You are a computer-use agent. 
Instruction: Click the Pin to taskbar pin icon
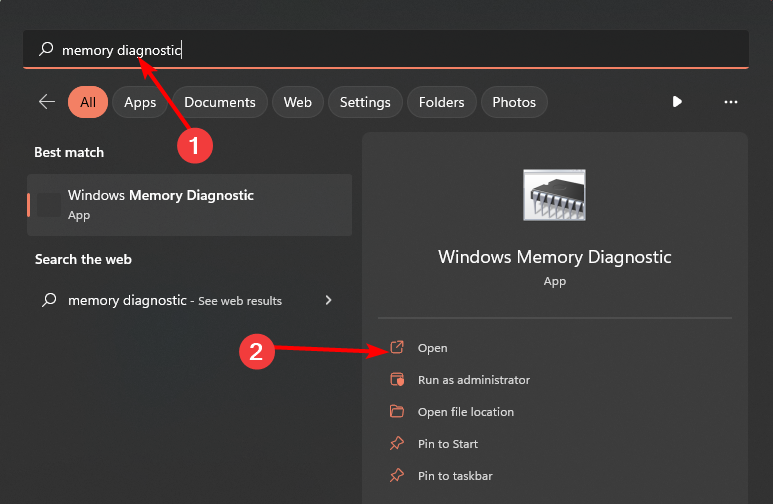(x=397, y=476)
